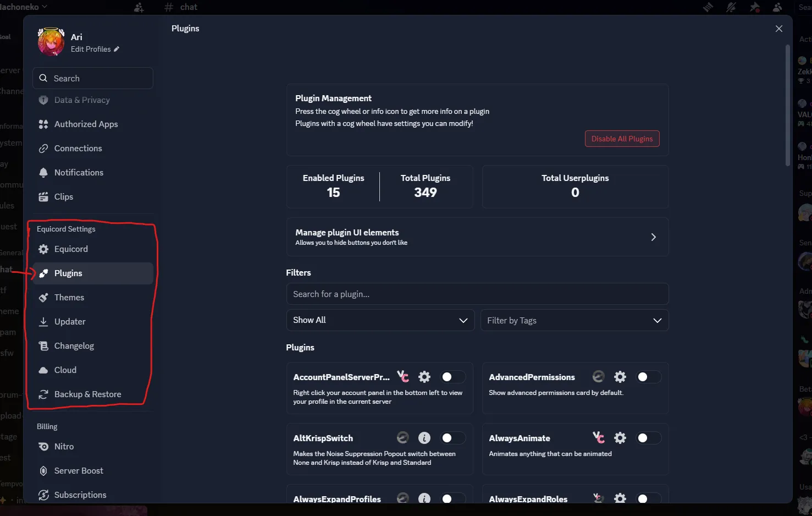Open Data & Privacy settings
Image resolution: width=812 pixels, height=516 pixels.
point(92,100)
